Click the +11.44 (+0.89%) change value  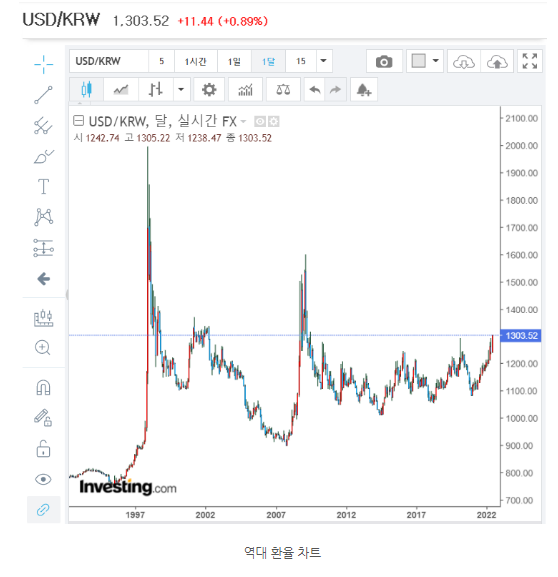pyautogui.click(x=223, y=21)
